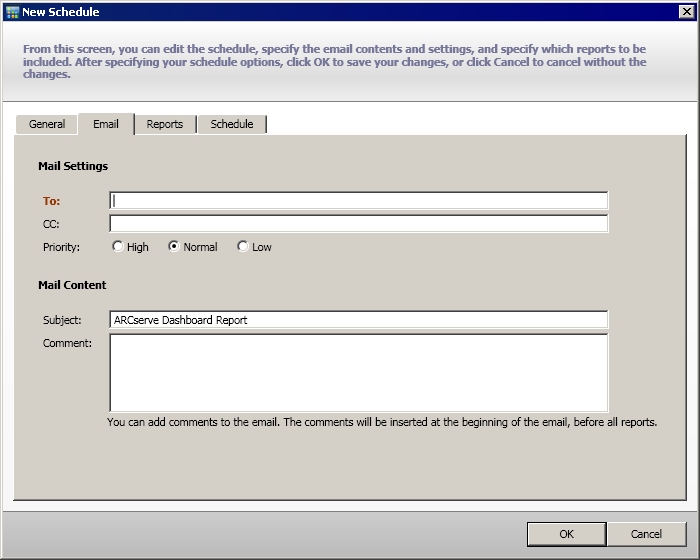Click the Mail Settings heading
Screen dimensions: 700x560
pos(73,166)
